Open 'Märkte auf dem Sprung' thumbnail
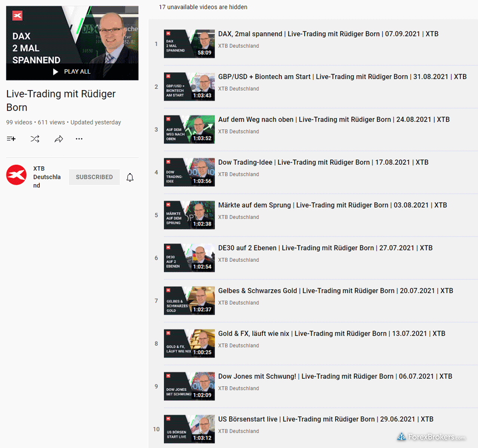478x448 pixels. point(189,215)
